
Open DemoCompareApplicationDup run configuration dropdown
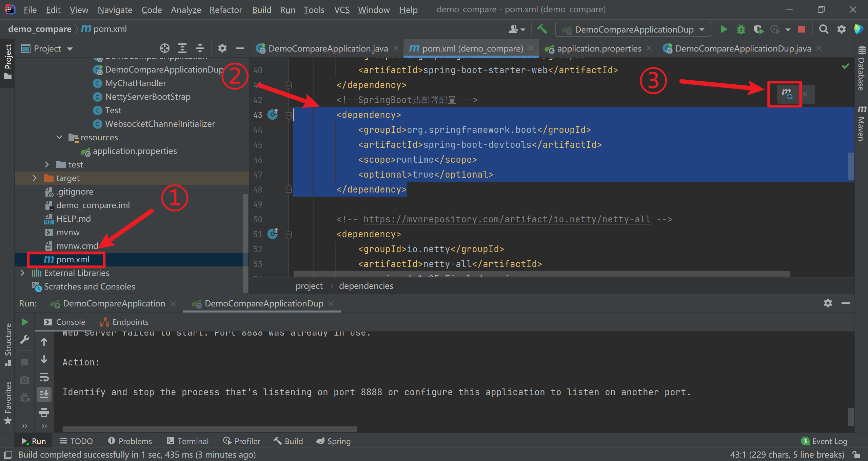coord(633,29)
